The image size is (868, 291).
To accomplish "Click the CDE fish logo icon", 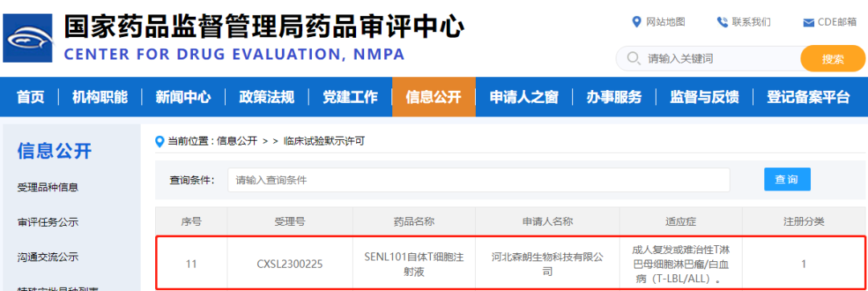I will pos(28,38).
